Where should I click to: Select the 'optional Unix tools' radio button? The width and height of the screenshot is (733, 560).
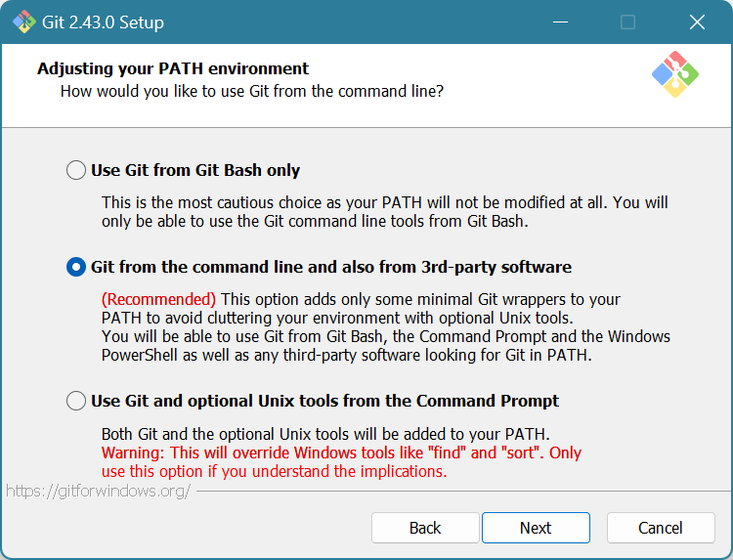(x=76, y=401)
